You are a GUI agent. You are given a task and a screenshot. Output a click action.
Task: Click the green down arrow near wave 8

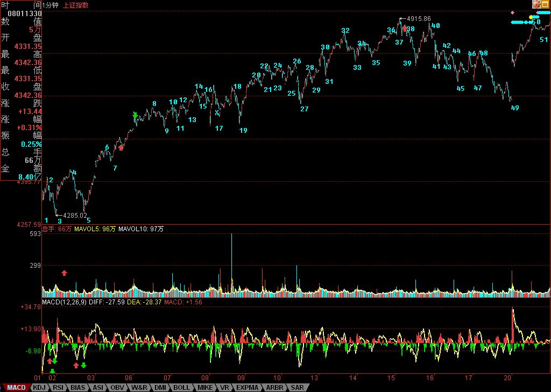(x=135, y=115)
